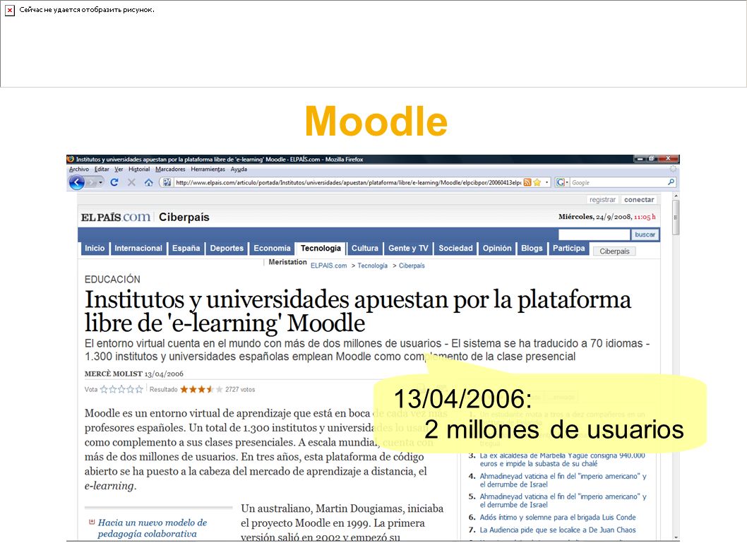Select the Inicio tab
This screenshot has height=560, width=747.
tap(95, 249)
